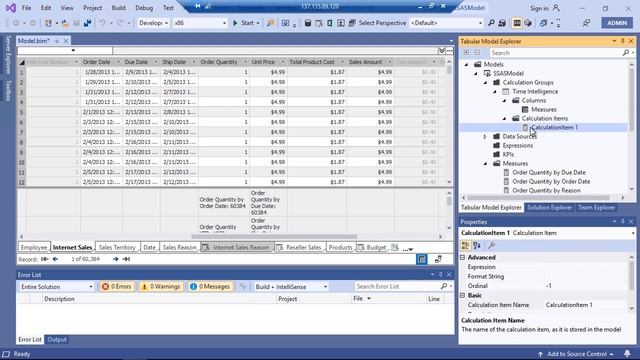The height and width of the screenshot is (360, 640).
Task: Click Sign in link
Action: pyautogui.click(x=539, y=8)
